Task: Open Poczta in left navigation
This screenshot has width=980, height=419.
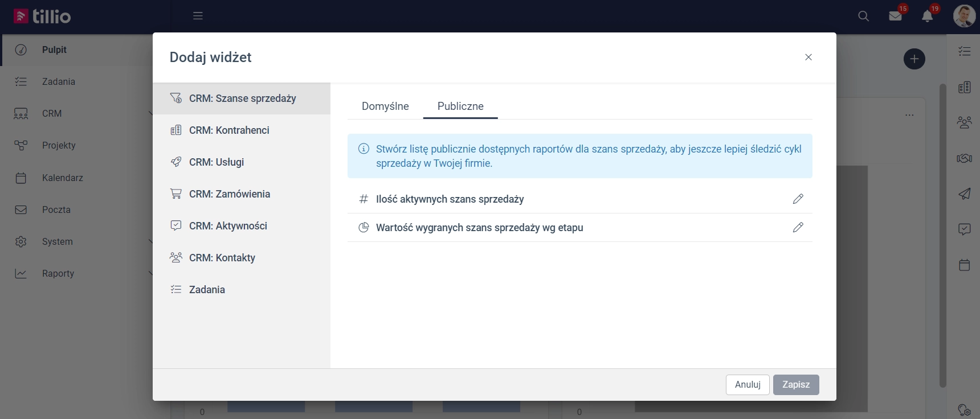Action: point(77,209)
